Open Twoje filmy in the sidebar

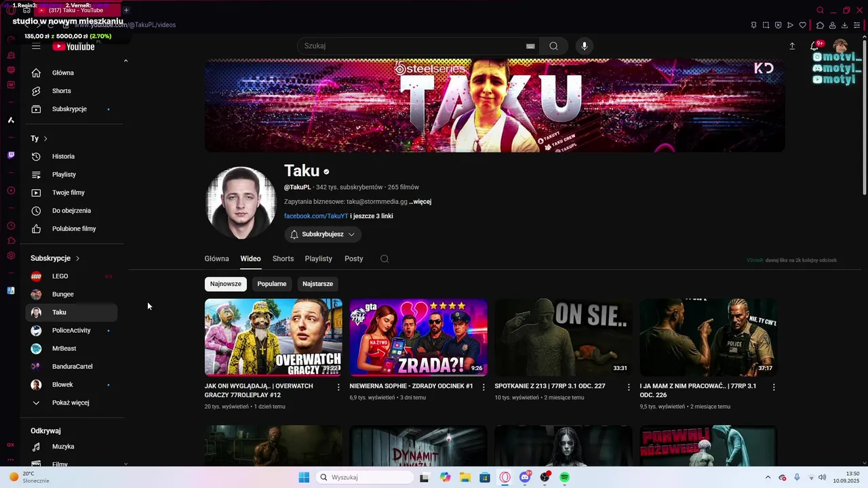click(71, 192)
